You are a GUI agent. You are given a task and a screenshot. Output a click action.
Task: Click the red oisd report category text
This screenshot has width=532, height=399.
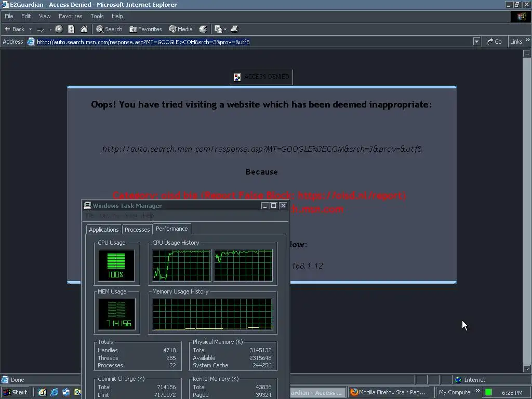click(x=259, y=195)
